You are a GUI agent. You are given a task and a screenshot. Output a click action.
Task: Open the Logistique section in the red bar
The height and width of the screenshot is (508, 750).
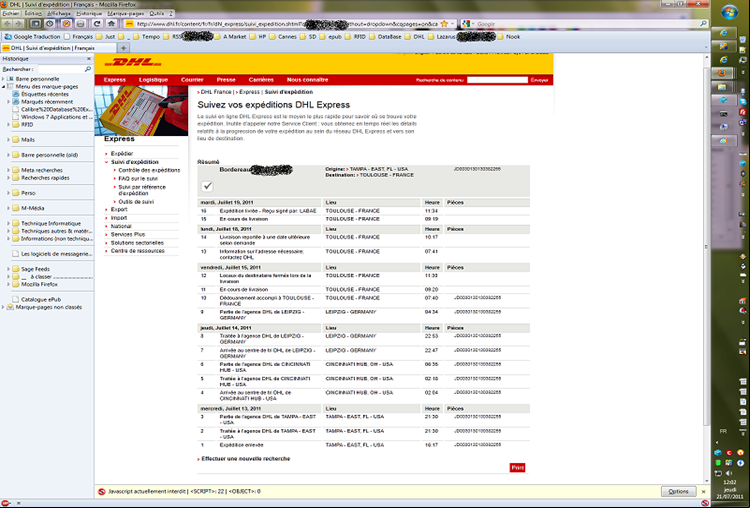tap(154, 80)
